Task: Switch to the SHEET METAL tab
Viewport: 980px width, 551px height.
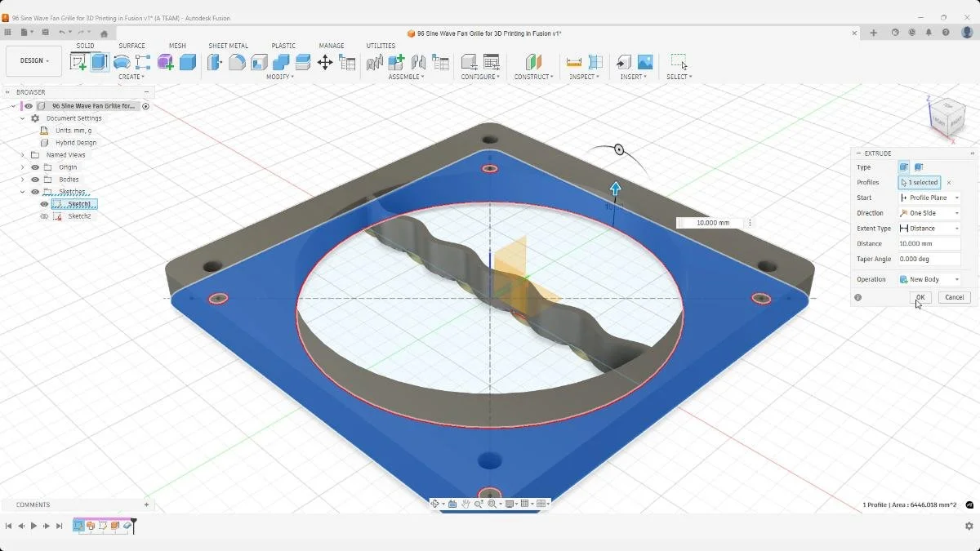Action: (x=228, y=46)
